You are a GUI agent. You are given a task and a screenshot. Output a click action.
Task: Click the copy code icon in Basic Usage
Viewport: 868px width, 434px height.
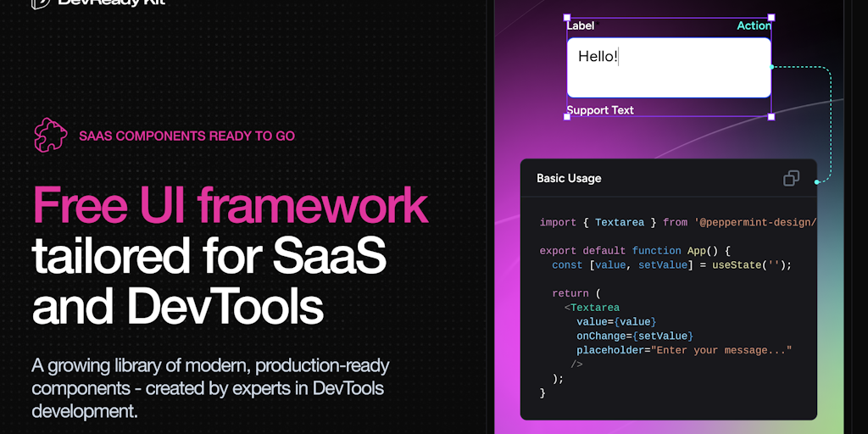791,178
